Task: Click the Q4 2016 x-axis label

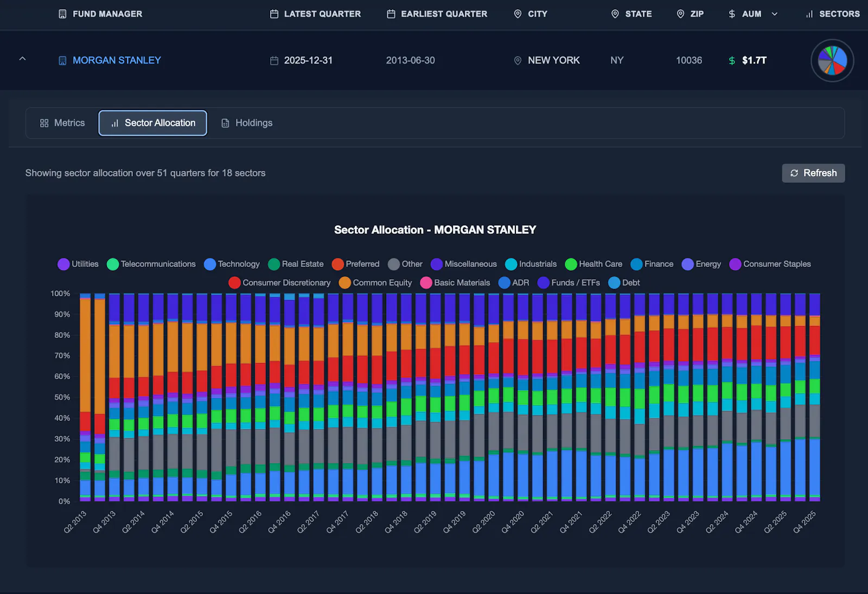Action: click(279, 522)
